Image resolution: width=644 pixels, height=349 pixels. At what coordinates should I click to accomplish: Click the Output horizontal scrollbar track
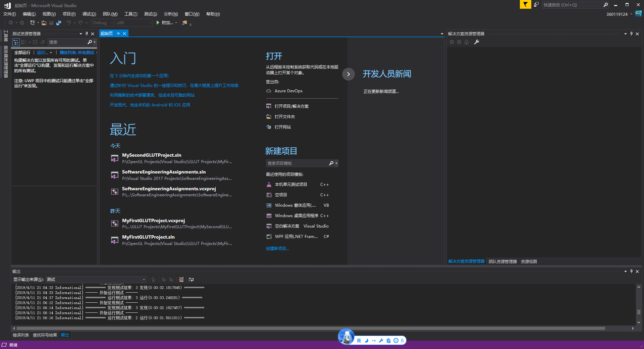tap(311, 328)
